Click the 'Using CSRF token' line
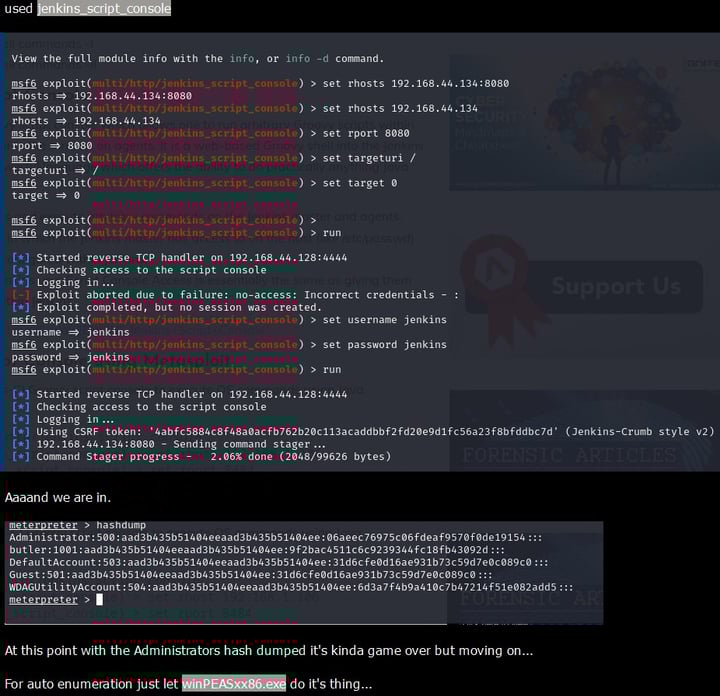 tap(363, 432)
